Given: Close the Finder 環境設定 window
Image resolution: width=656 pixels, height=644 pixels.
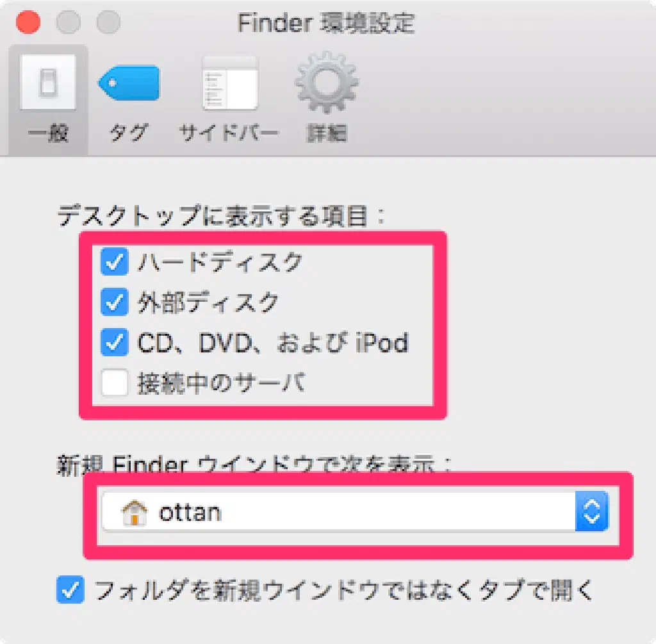Looking at the screenshot, I should (x=28, y=22).
